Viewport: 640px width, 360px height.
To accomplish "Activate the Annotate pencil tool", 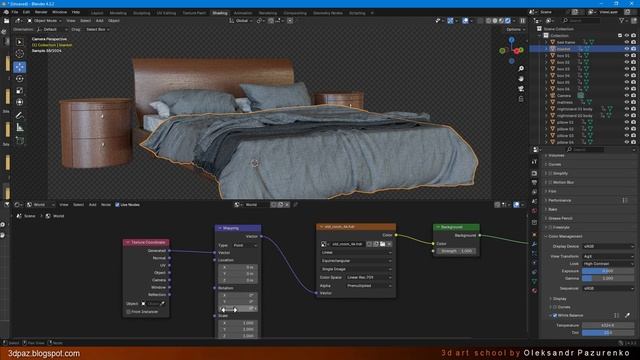I will tap(20, 116).
